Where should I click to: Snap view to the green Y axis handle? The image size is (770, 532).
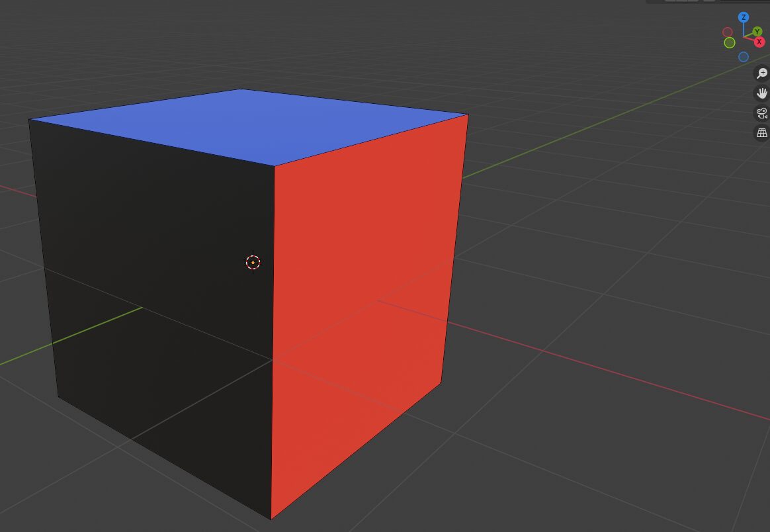(x=757, y=32)
